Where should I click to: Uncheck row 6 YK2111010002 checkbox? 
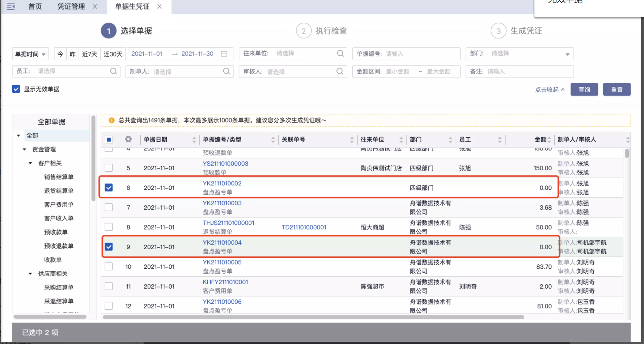[x=109, y=188]
